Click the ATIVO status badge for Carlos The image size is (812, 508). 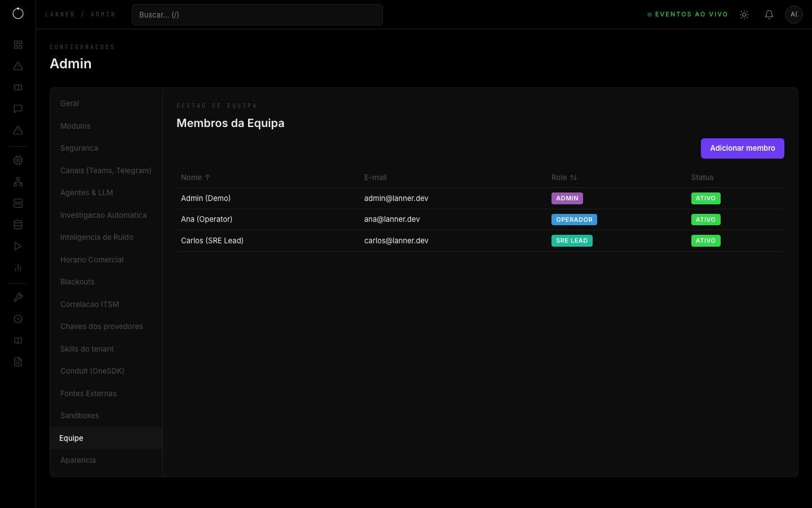(705, 240)
